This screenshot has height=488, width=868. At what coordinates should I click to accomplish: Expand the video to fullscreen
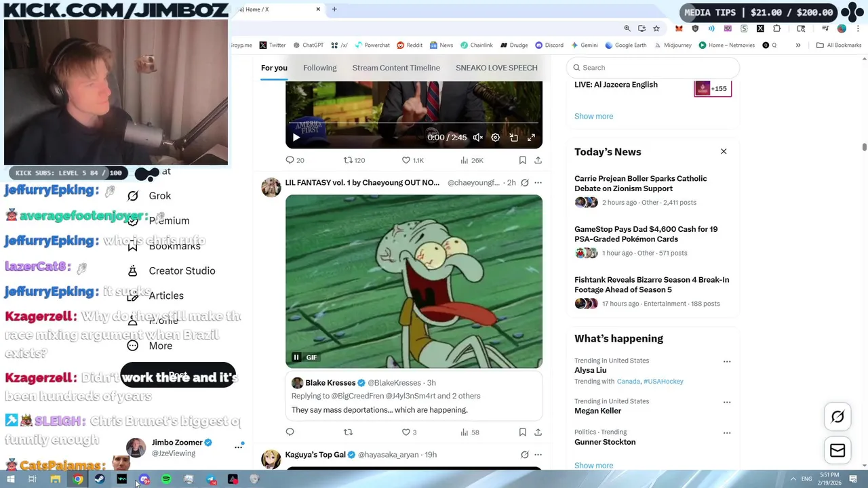(x=531, y=138)
